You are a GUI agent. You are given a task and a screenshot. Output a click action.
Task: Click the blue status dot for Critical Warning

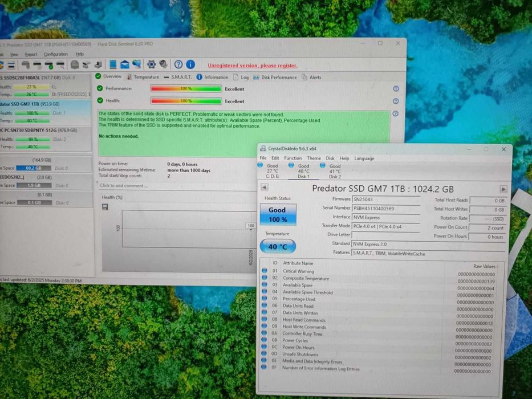[x=265, y=271]
